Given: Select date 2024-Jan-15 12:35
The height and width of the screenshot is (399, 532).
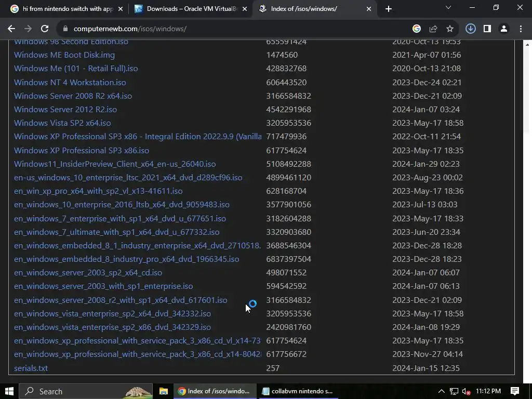Looking at the screenshot, I should pyautogui.click(x=426, y=368).
